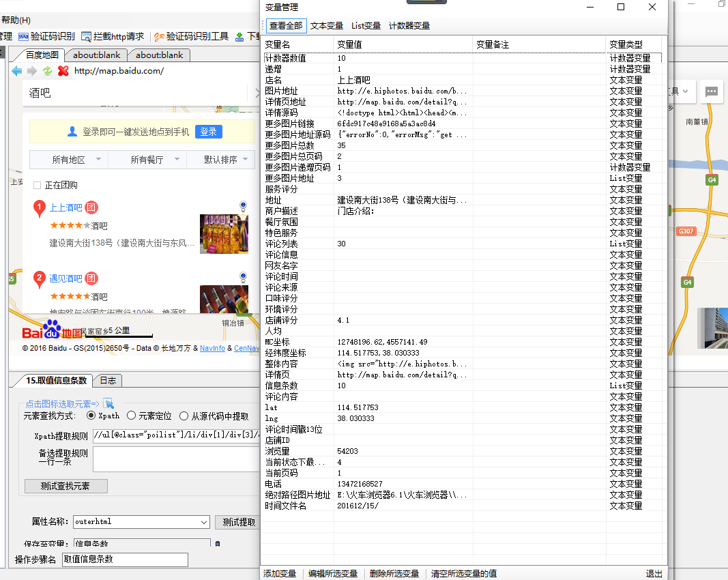Click the 团 group-buy badge beside 遇见酒吧
The width and height of the screenshot is (728, 580).
click(91, 278)
